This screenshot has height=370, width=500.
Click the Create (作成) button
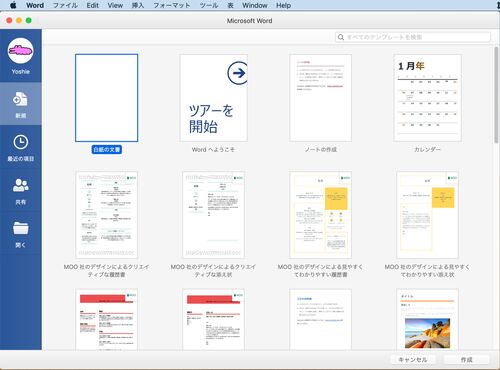[466, 360]
